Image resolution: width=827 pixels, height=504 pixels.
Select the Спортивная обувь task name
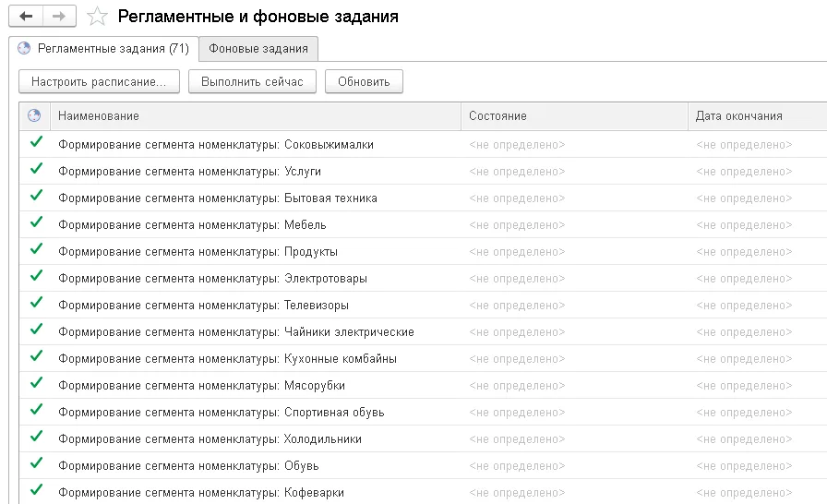(x=221, y=413)
